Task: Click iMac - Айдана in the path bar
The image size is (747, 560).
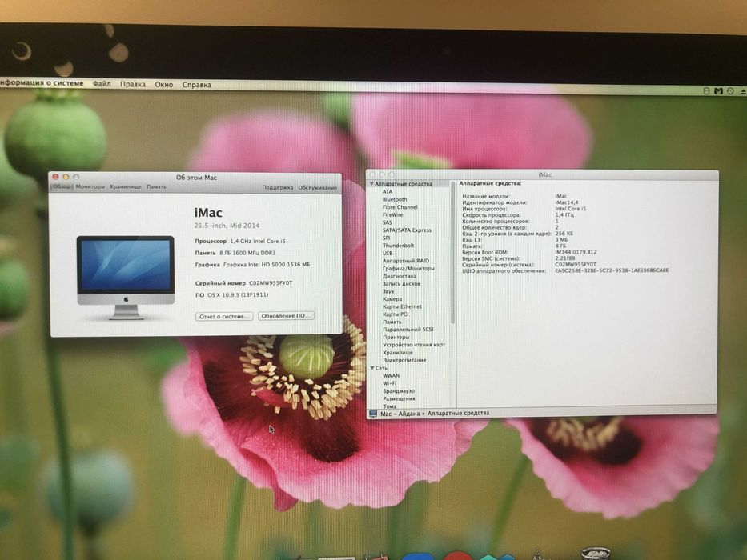Action: point(400,414)
